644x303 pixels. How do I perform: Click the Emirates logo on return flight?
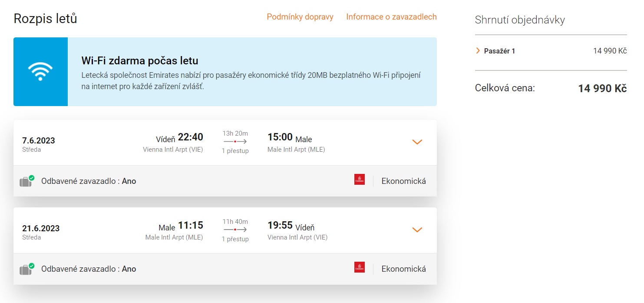click(x=360, y=267)
